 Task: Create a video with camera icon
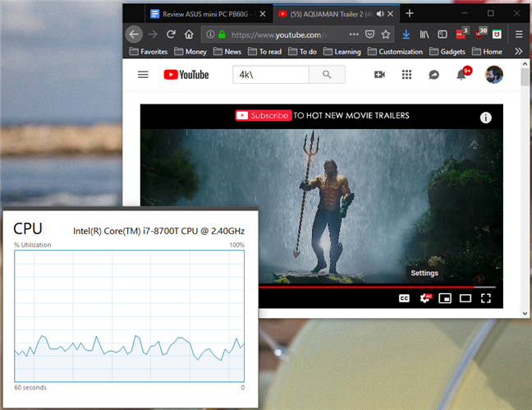click(x=379, y=75)
